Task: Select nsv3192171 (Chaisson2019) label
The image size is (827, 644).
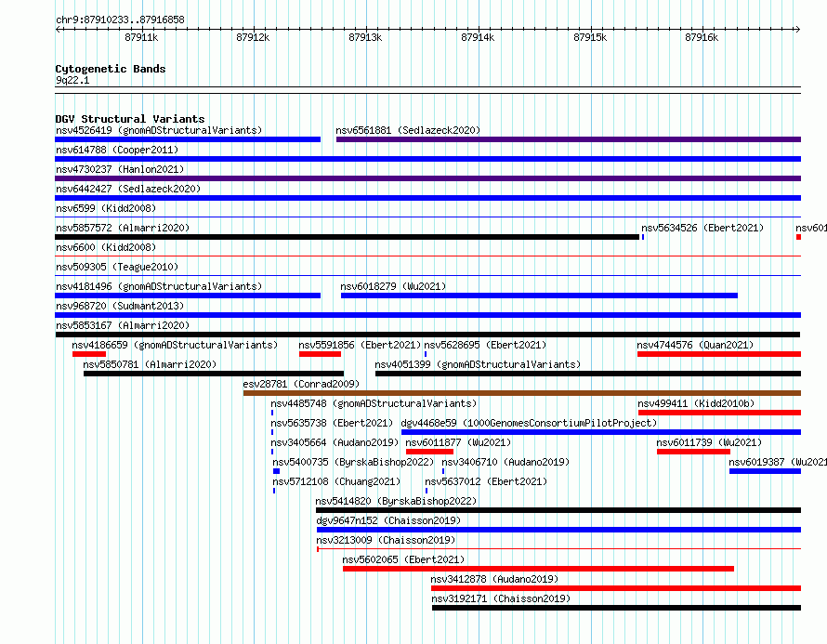Action: pos(501,598)
